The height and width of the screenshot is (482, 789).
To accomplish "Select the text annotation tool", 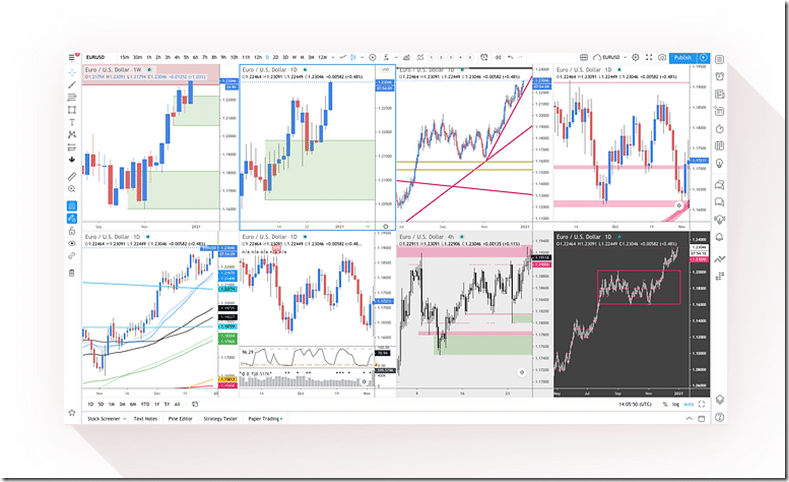I will pos(72,122).
